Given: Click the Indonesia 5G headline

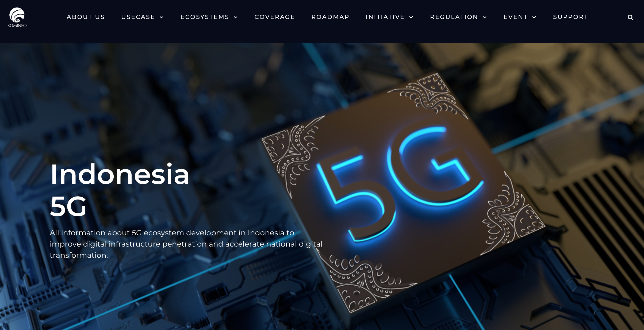Looking at the screenshot, I should [x=120, y=190].
